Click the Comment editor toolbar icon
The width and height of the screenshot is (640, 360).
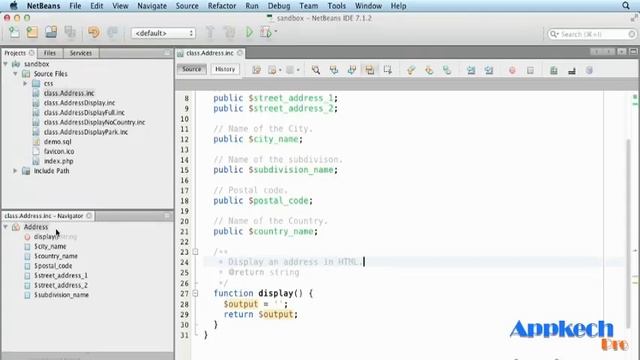point(554,70)
